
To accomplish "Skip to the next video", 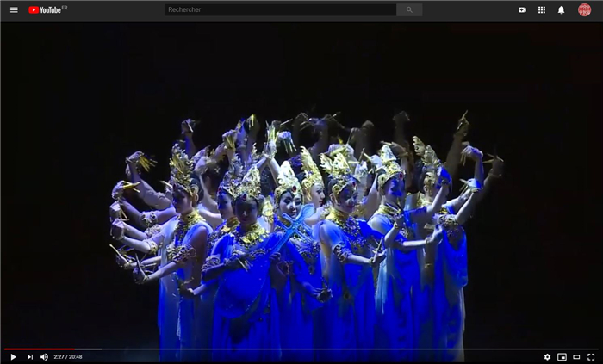I will click(29, 356).
